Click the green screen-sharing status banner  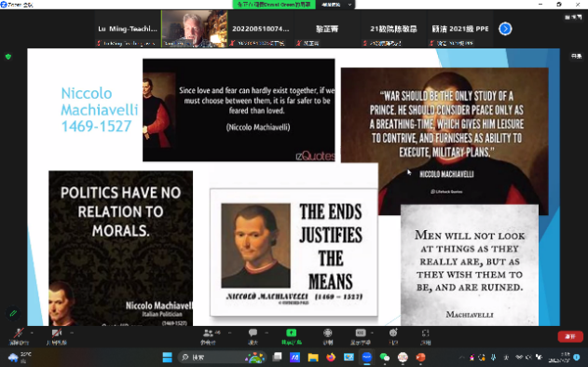pos(274,5)
